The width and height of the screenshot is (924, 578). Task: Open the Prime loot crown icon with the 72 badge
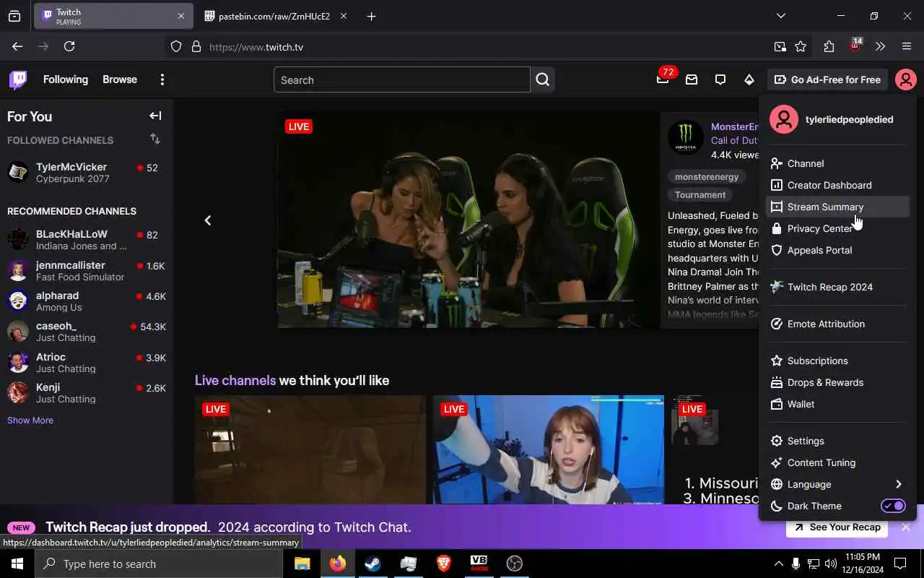coord(663,79)
